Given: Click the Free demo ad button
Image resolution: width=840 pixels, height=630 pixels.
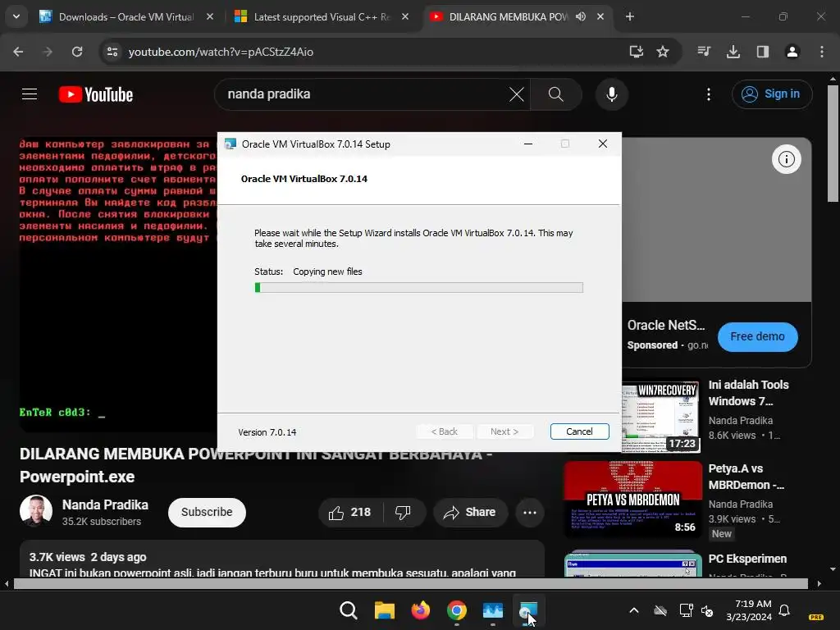Looking at the screenshot, I should tap(757, 337).
